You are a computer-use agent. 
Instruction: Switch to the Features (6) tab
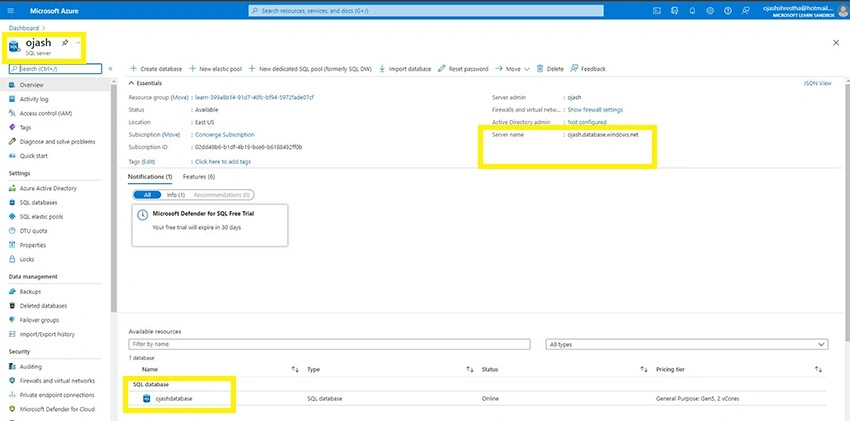pos(199,177)
